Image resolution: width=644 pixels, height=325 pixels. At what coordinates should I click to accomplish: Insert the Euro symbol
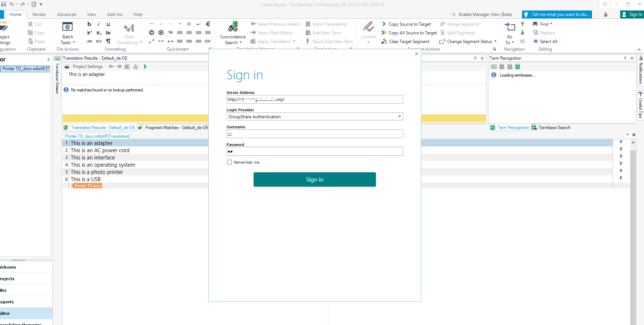208,24
